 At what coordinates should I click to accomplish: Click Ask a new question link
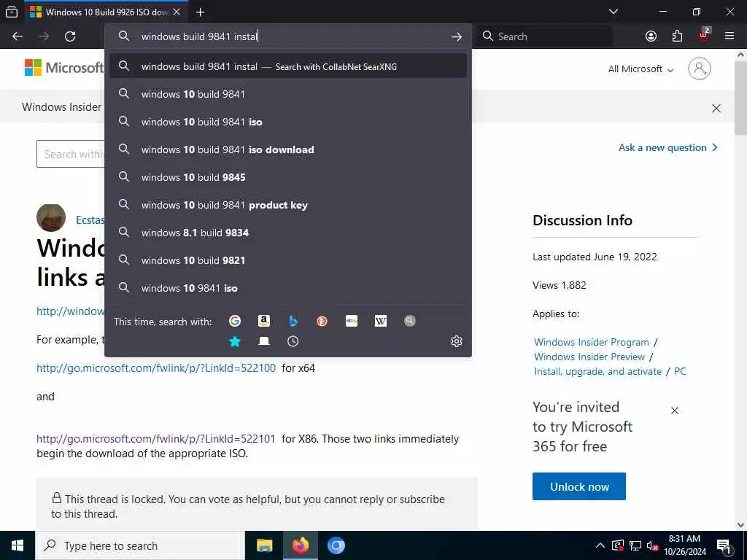pyautogui.click(x=668, y=147)
